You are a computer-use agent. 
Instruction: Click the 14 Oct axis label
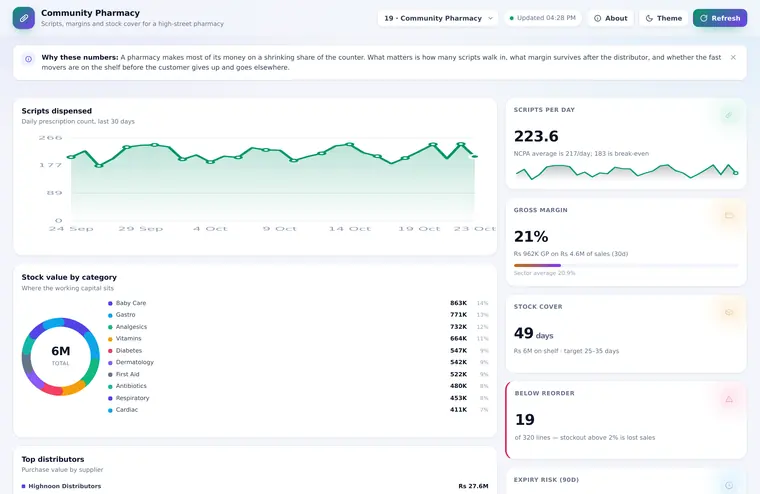(349, 229)
